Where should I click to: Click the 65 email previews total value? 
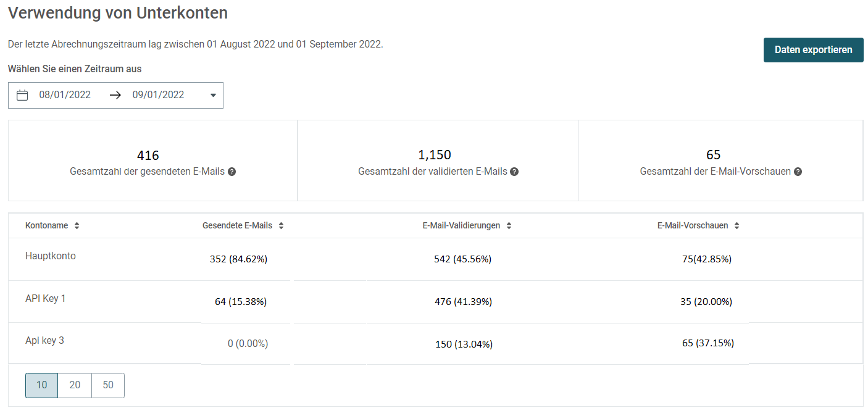click(x=713, y=155)
